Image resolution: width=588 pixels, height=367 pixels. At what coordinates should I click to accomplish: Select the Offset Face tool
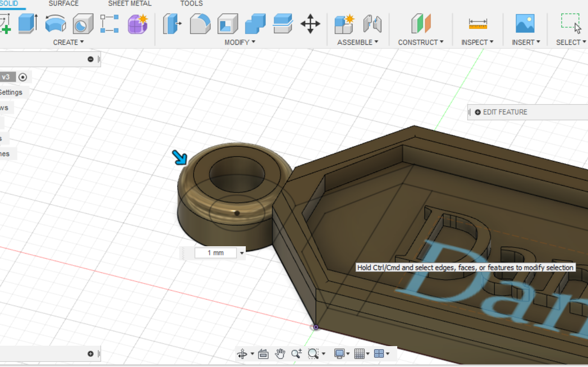(282, 24)
